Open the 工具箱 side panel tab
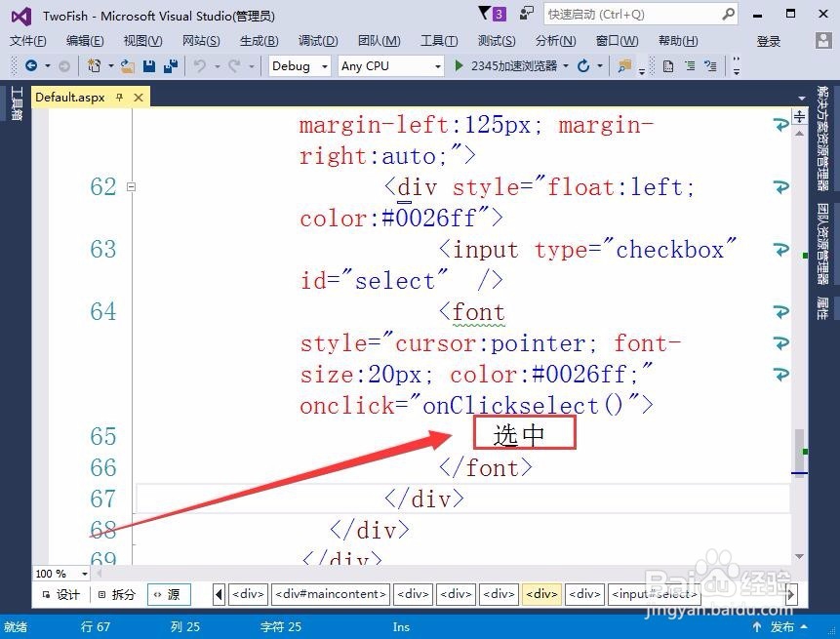This screenshot has height=639, width=840. pyautogui.click(x=17, y=103)
